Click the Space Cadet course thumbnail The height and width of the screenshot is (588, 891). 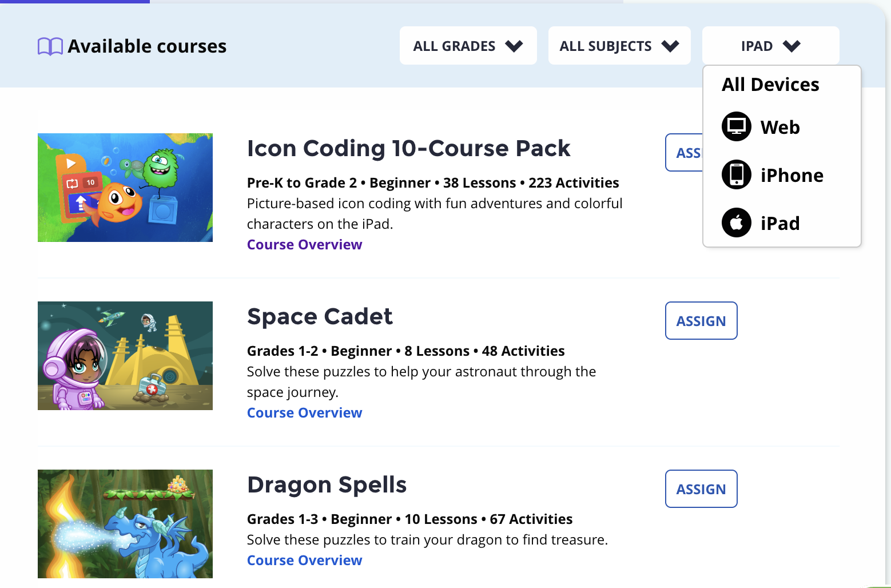click(125, 356)
